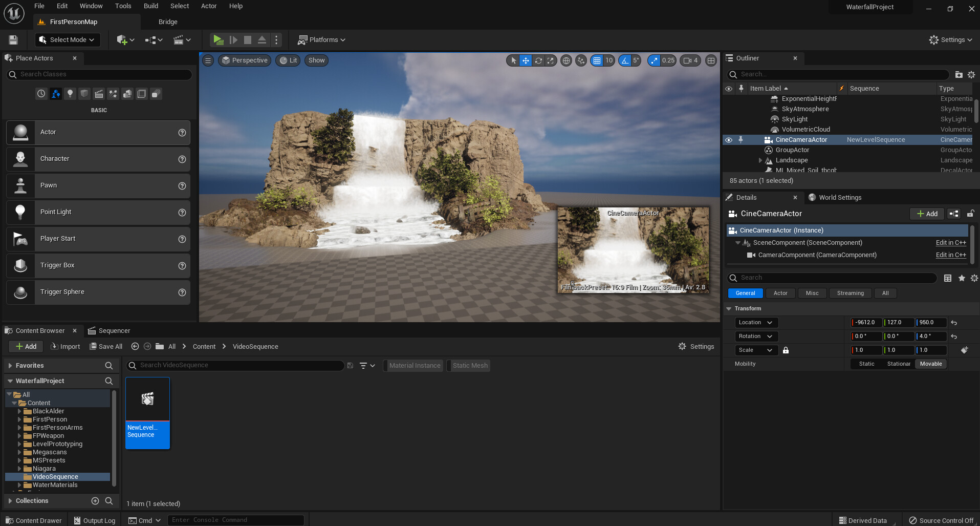The height and width of the screenshot is (526, 980).
Task: Open the Location type dropdown
Action: point(755,323)
